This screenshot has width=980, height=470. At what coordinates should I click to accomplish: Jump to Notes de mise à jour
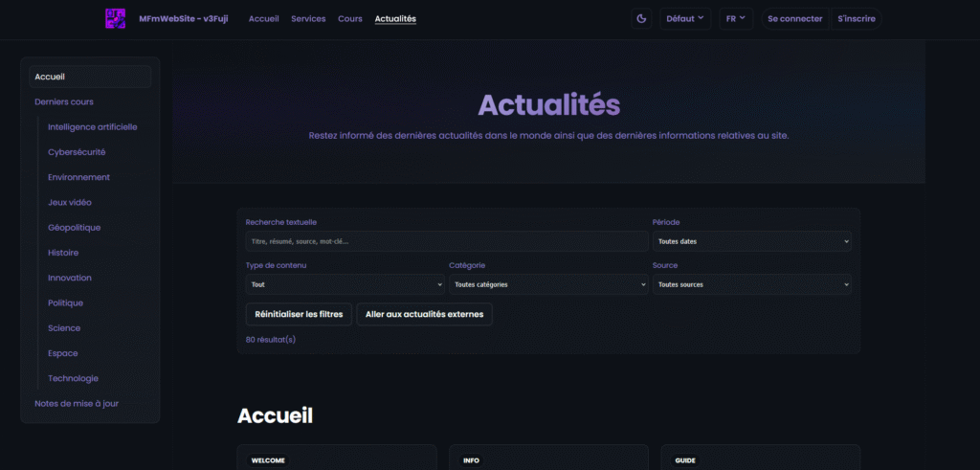77,403
